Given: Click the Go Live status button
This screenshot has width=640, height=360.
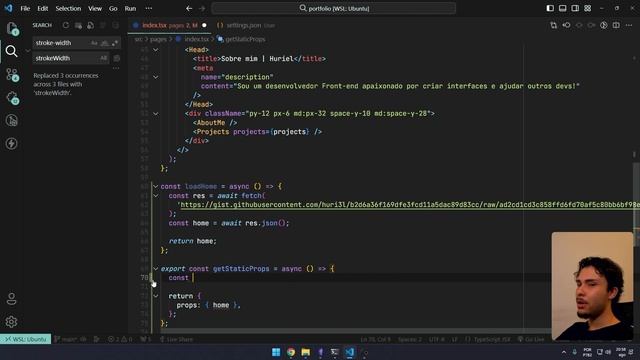Looking at the screenshot, I should (531, 339).
